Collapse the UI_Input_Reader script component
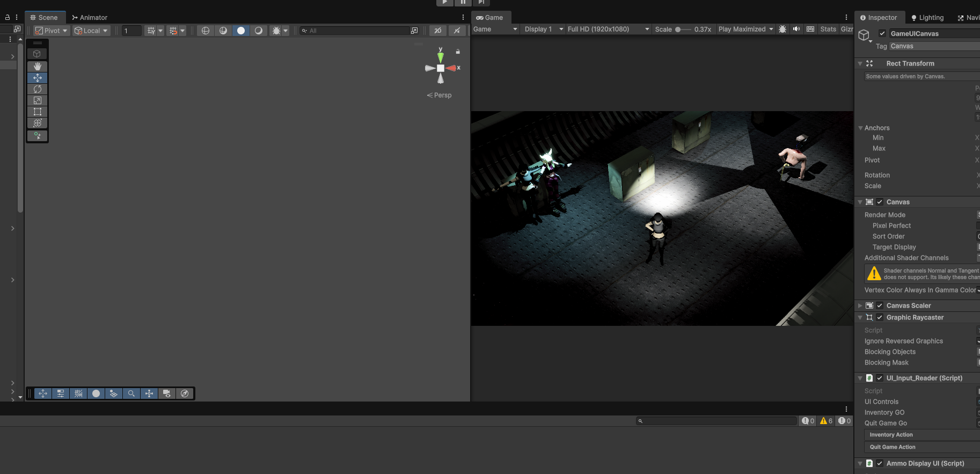 coord(860,378)
